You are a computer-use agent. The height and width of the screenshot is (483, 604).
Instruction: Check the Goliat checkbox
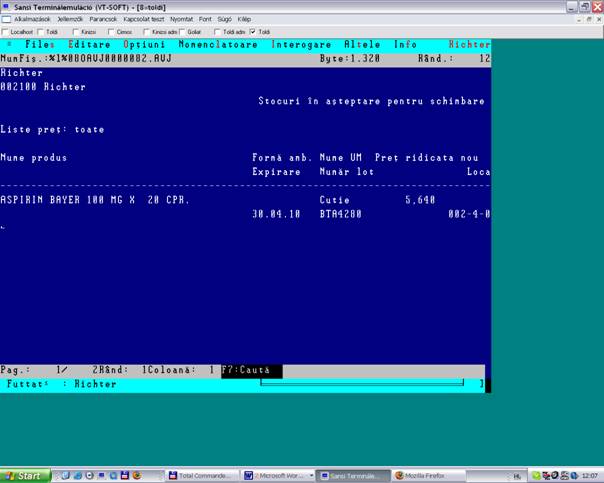pyautogui.click(x=182, y=32)
